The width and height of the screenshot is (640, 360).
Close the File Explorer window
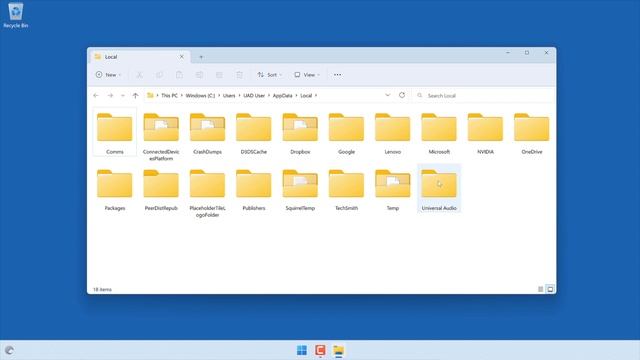pyautogui.click(x=546, y=53)
